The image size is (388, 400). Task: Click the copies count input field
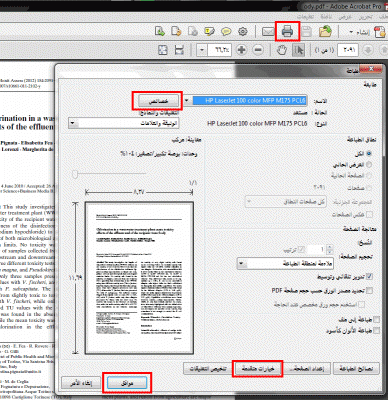[x=317, y=249]
